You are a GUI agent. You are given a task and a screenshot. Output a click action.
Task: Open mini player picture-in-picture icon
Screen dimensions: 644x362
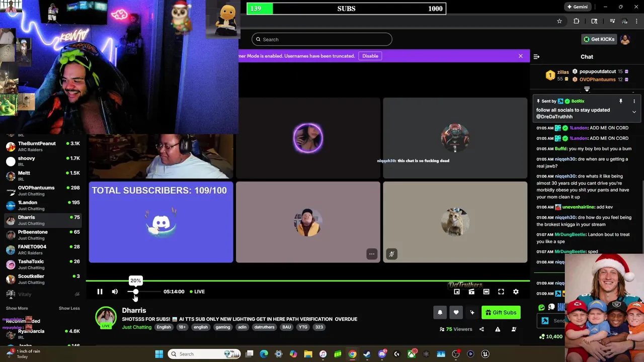457,292
